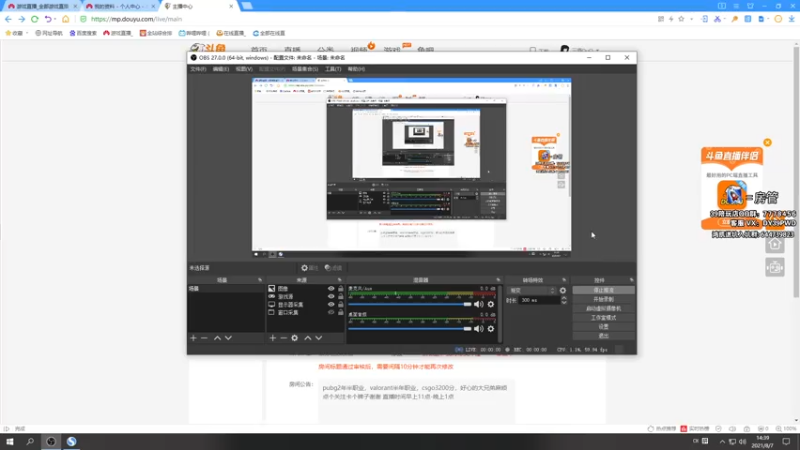Screen dimensions: 800x450
Task: Switch to OBS from the taskbar
Action: pos(51,441)
